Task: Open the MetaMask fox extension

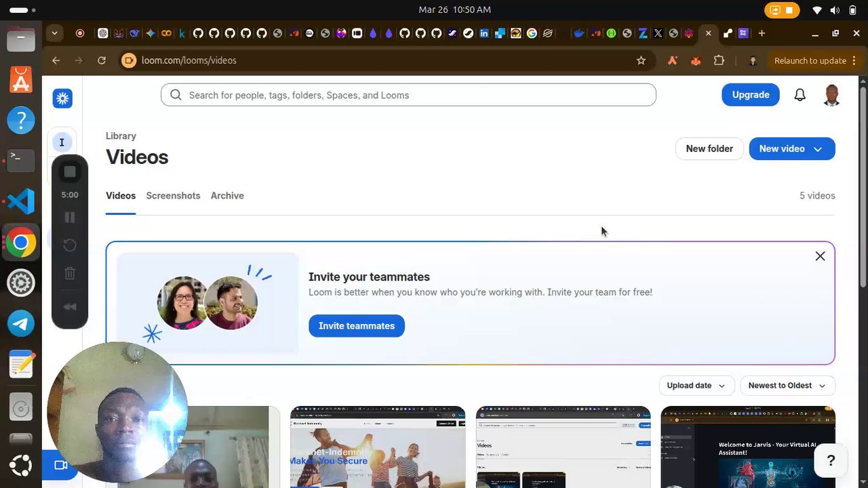Action: click(x=696, y=60)
